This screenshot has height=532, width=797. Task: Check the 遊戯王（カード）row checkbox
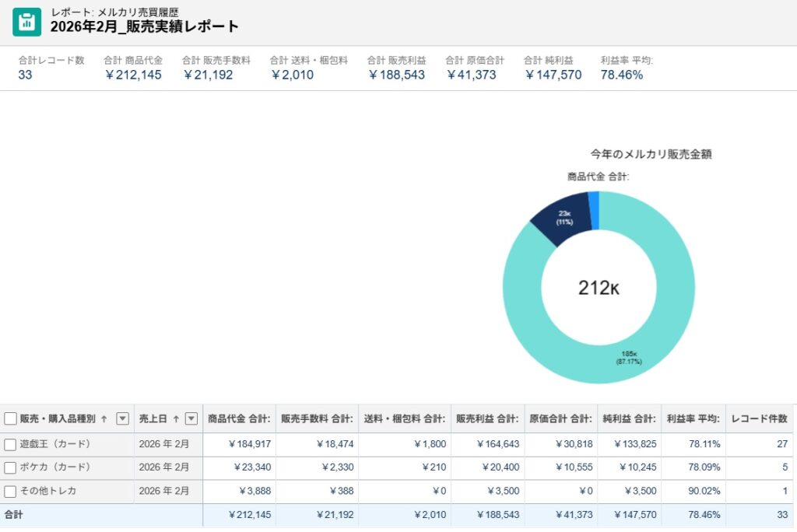point(9,445)
